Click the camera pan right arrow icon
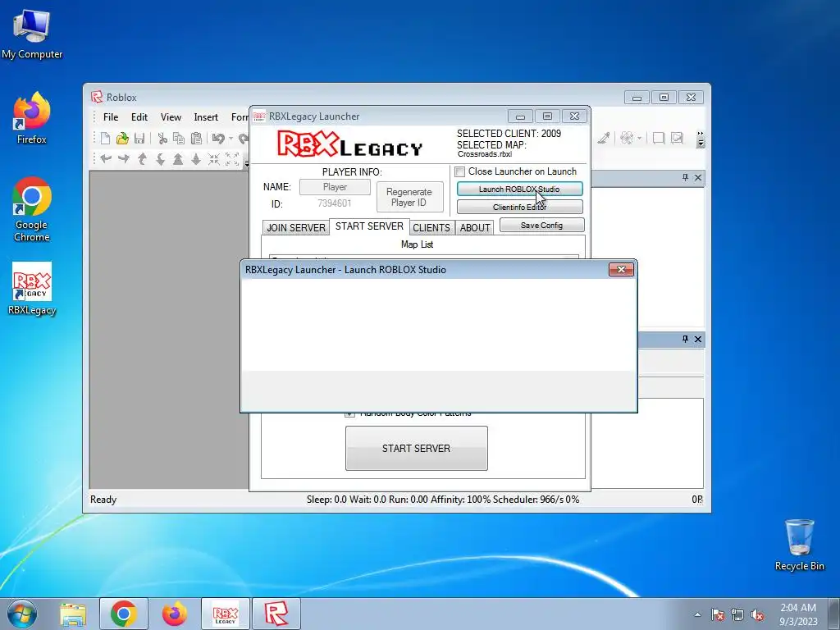Image resolution: width=840 pixels, height=630 pixels. click(124, 158)
